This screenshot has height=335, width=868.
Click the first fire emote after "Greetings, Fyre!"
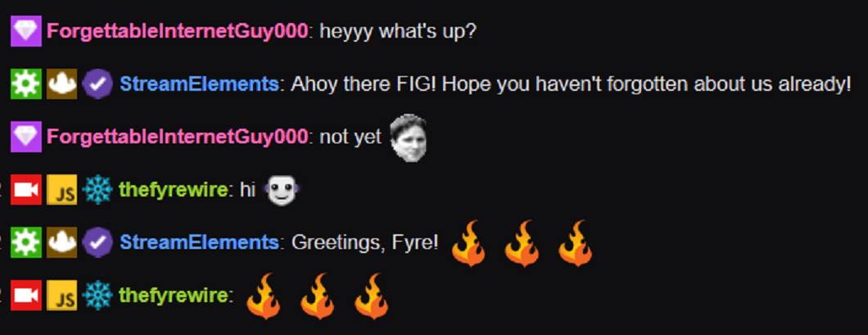click(x=468, y=243)
